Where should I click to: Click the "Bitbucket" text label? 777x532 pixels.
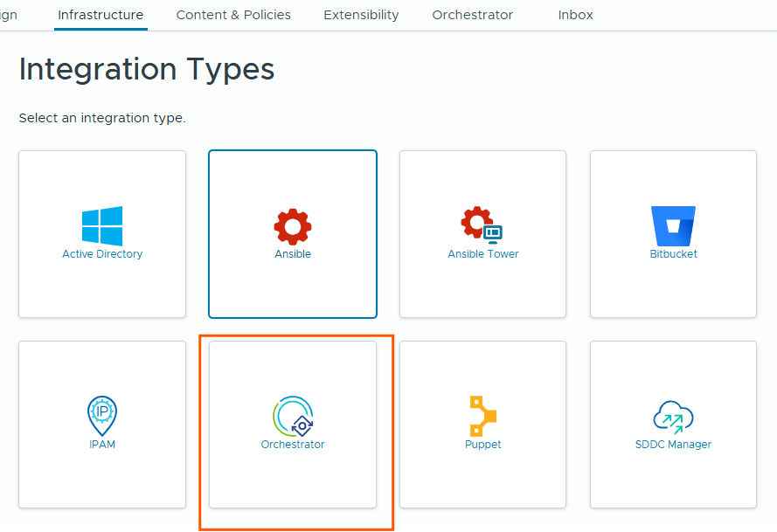click(x=673, y=254)
